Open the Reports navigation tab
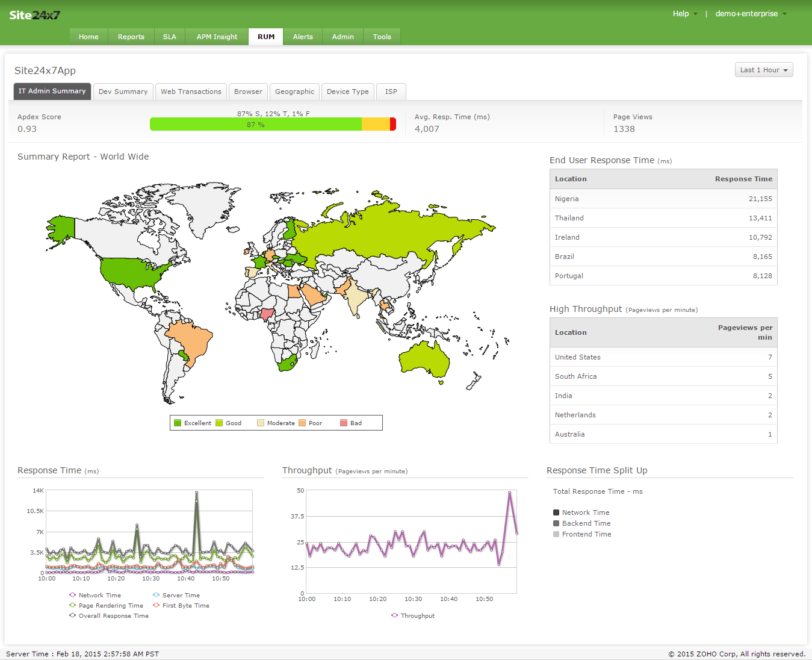812x660 pixels. [x=131, y=37]
